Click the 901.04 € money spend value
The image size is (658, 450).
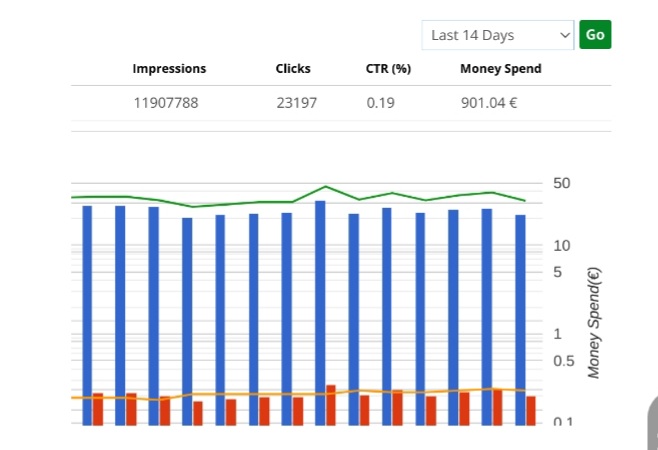point(489,102)
